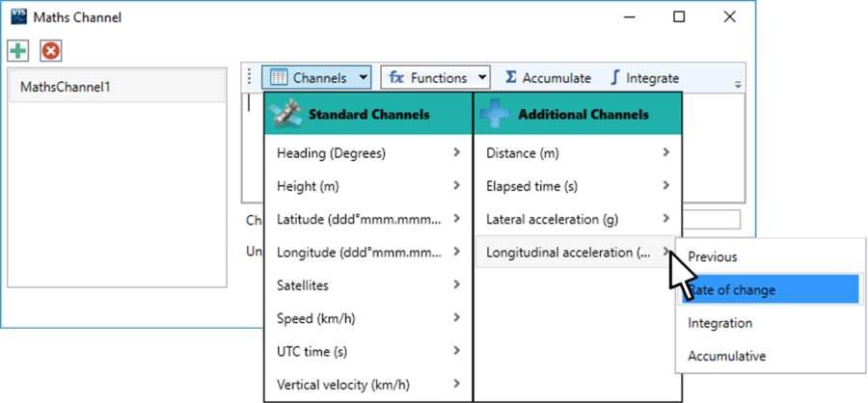Select MathsChannel1 in the list
868x403 pixels.
click(x=117, y=87)
